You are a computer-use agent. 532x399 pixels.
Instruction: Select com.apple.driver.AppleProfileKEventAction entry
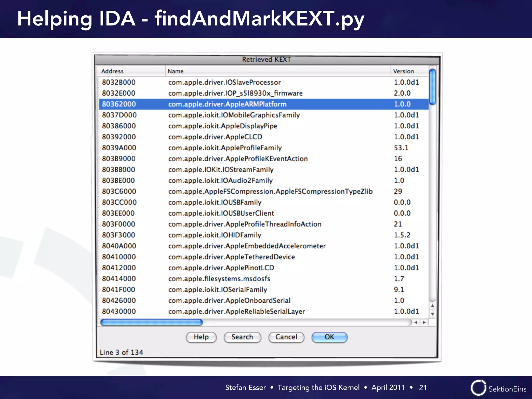(263, 159)
